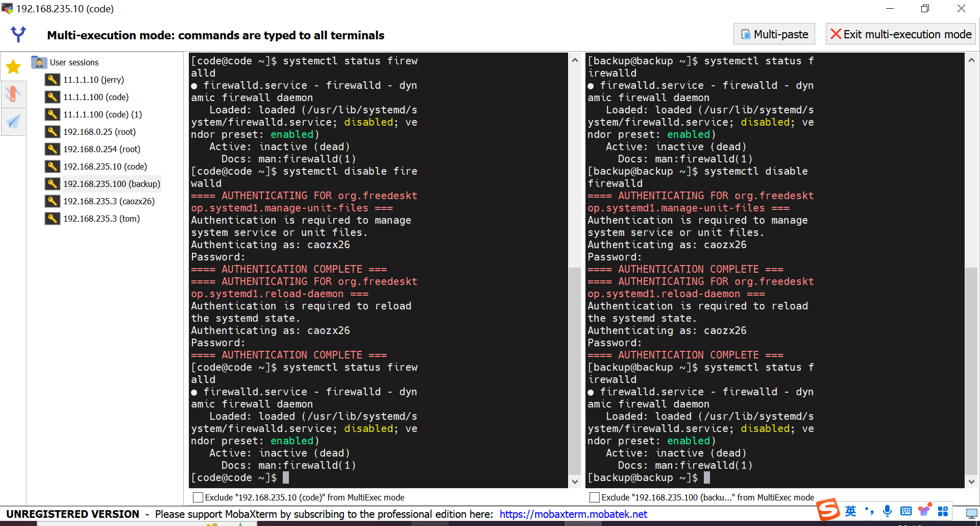Click the backup terminal scrollbar thumb

click(x=971, y=371)
